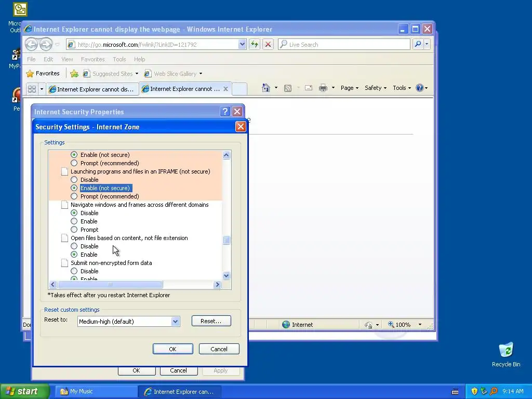
Task: Expand the Web Slice Gallery dropdown
Action: [x=201, y=74]
